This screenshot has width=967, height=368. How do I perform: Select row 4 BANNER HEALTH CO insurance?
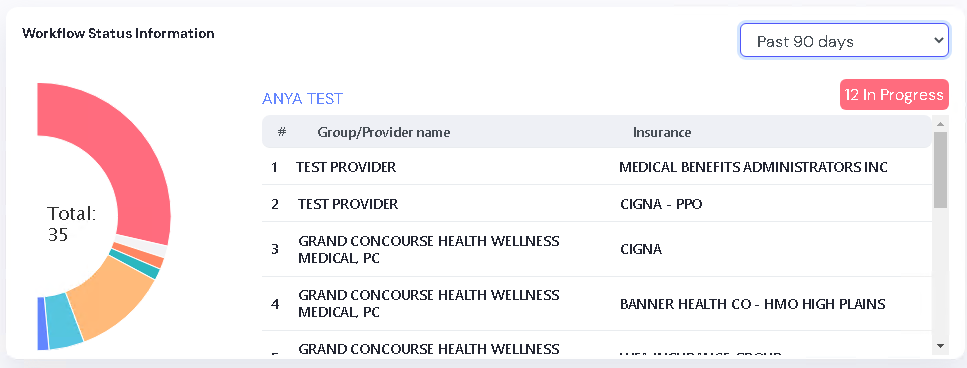click(x=597, y=304)
